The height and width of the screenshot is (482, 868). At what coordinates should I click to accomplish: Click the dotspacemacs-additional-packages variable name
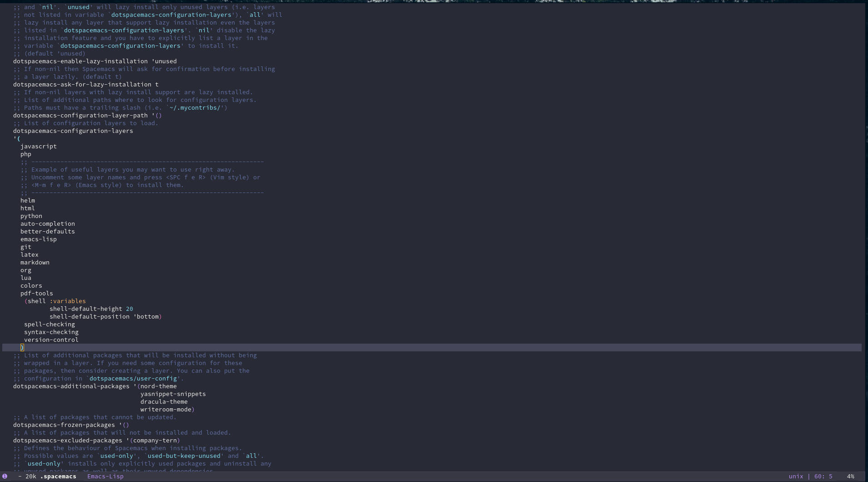click(x=71, y=386)
